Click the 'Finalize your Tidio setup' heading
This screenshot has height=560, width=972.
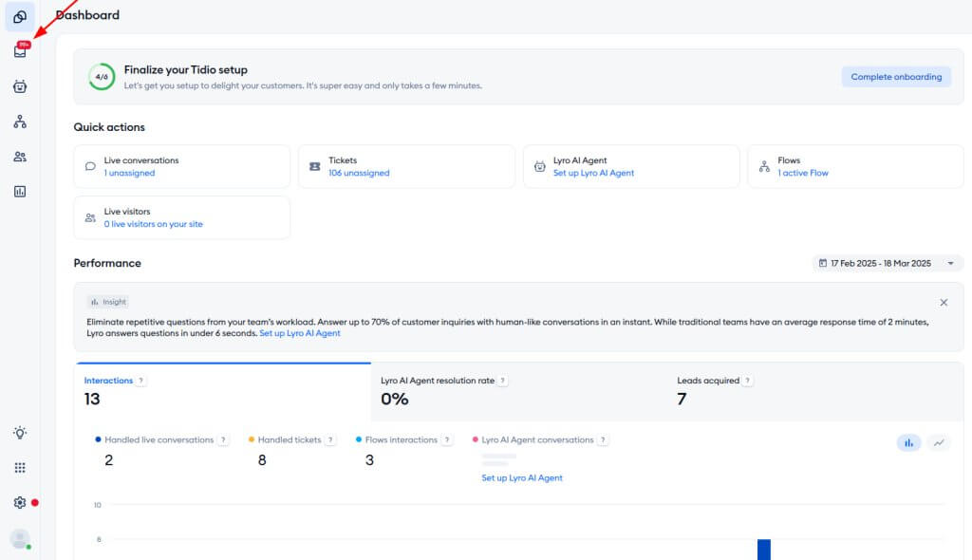pos(185,70)
